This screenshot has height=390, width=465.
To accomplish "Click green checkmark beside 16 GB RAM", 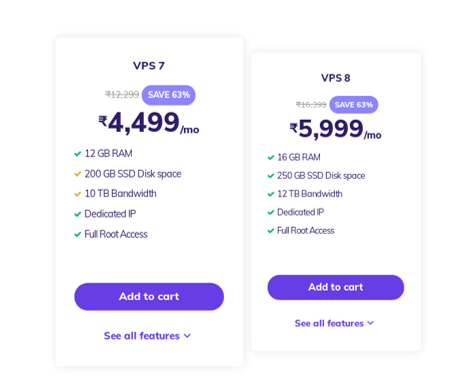I will tap(271, 157).
